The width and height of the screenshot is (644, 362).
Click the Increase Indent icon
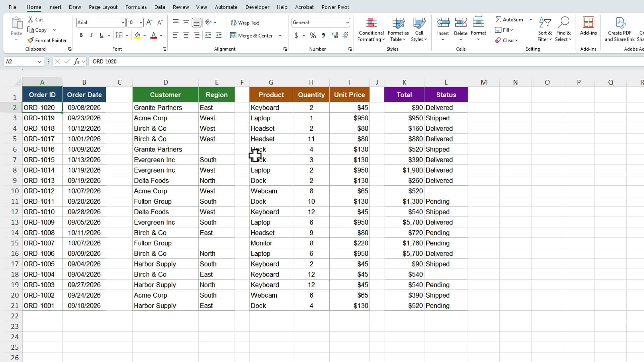pyautogui.click(x=219, y=35)
